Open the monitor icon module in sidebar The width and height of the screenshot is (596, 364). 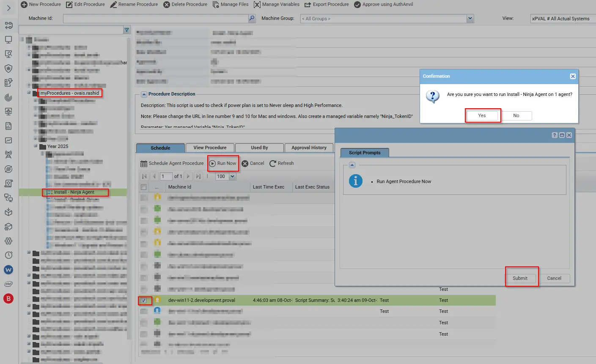(x=8, y=39)
